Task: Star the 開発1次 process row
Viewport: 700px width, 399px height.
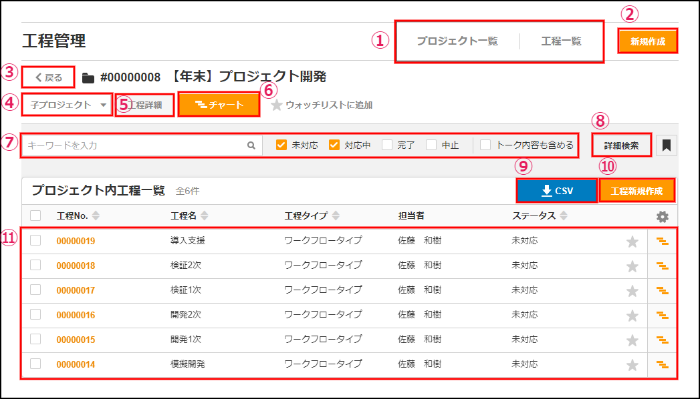Action: [632, 340]
